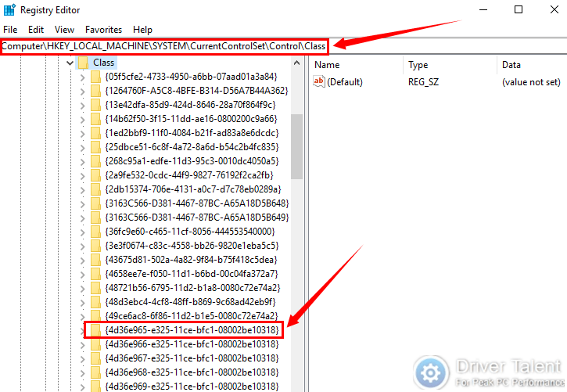
Task: Expand the {1264760F-A5C8-4BFE-B314-D56A7B44A362} key
Action: pos(82,92)
